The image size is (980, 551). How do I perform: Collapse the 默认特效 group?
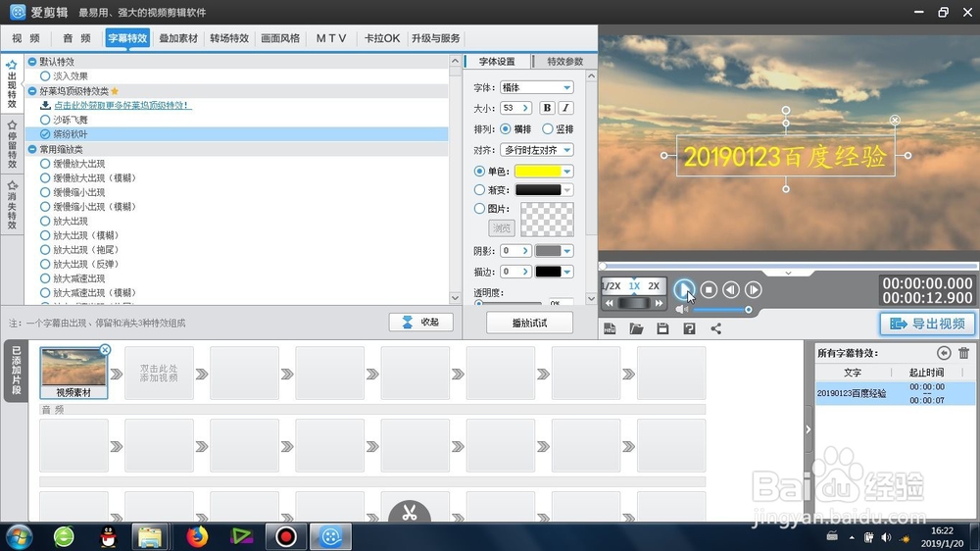(x=32, y=62)
